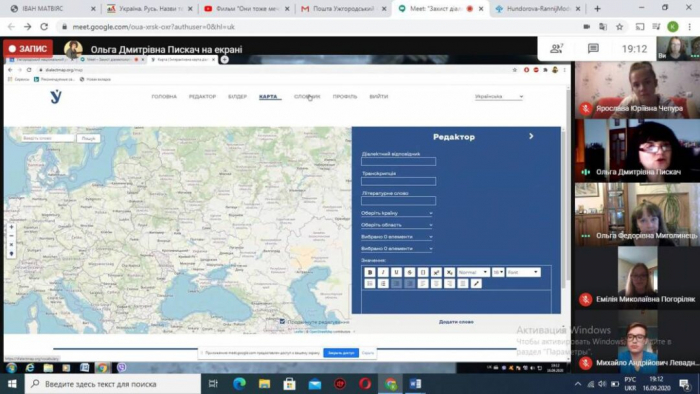Click the subscript formatting icon

pos(450,272)
